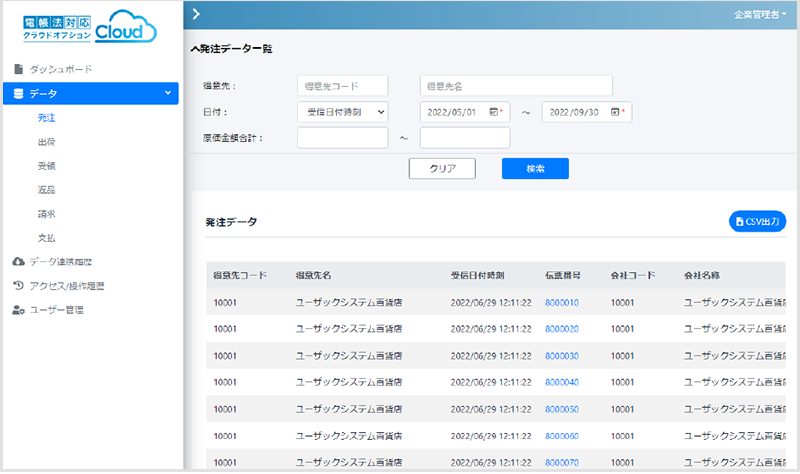Open calendar picker for end date 2022/09/30
Screen dimensions: 800x474
[x=615, y=112]
